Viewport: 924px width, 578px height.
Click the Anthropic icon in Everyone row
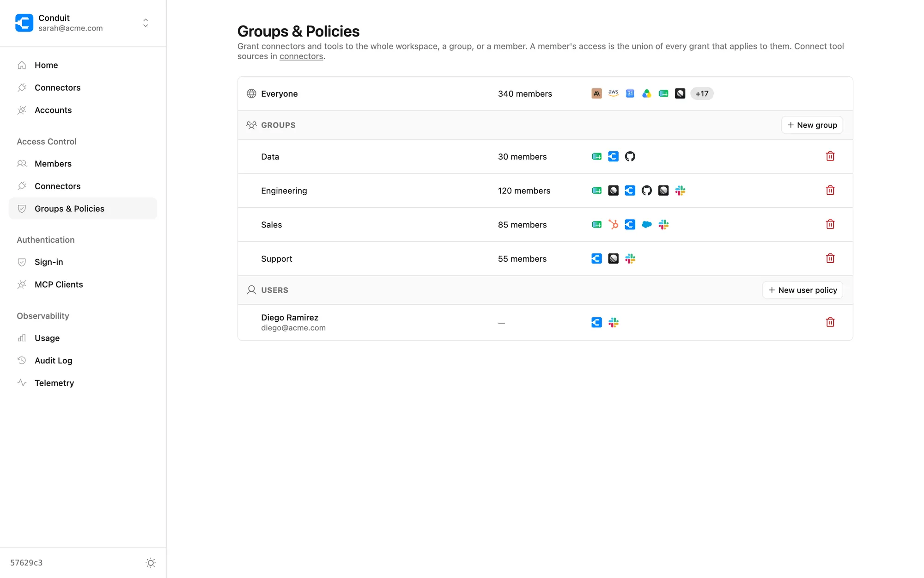click(x=596, y=93)
